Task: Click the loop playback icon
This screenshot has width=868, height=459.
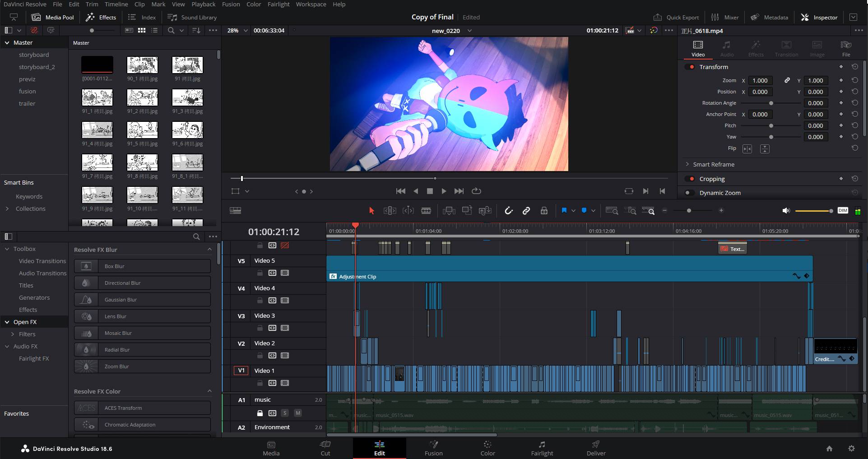Action: (476, 191)
